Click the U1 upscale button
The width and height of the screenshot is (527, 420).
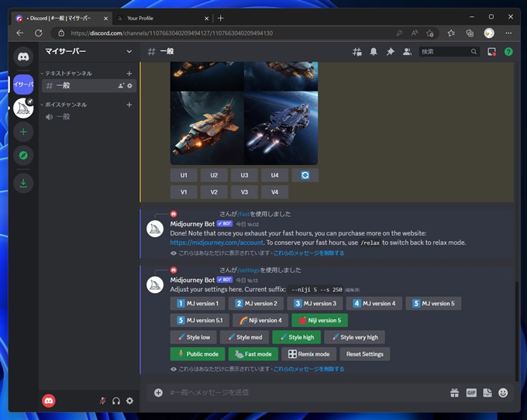click(x=184, y=175)
